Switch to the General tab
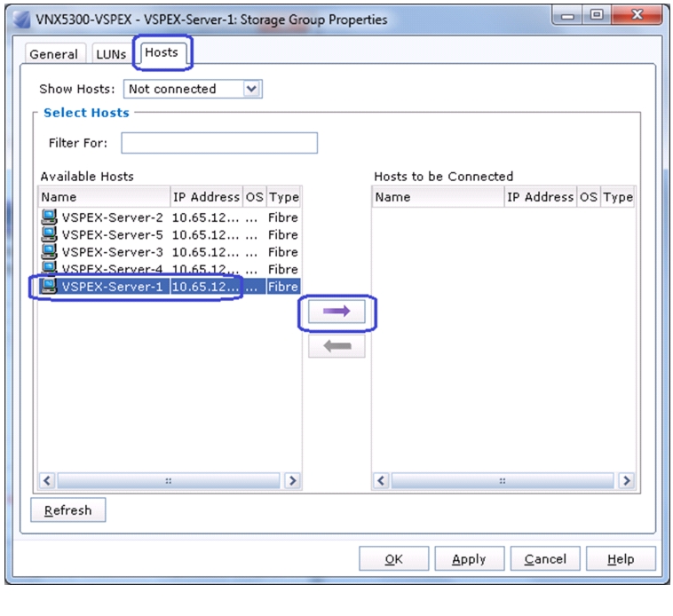 coord(54,54)
